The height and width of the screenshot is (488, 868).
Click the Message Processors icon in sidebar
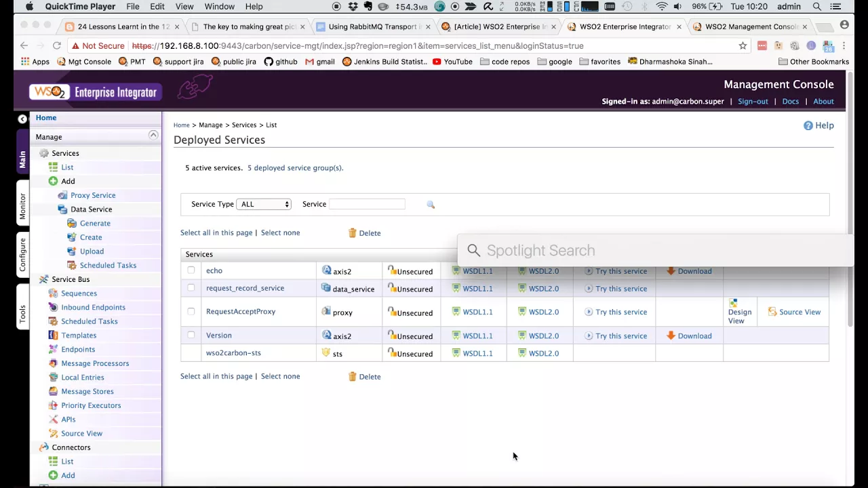[x=54, y=363]
